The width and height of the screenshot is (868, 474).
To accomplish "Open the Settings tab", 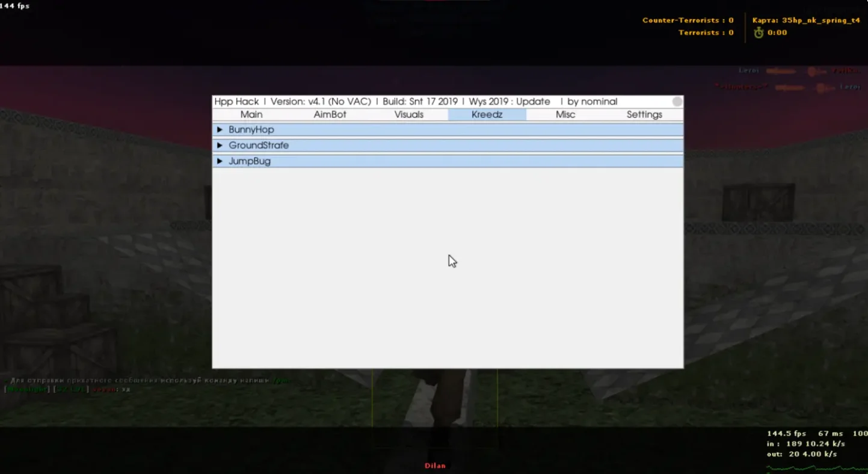I will 644,115.
